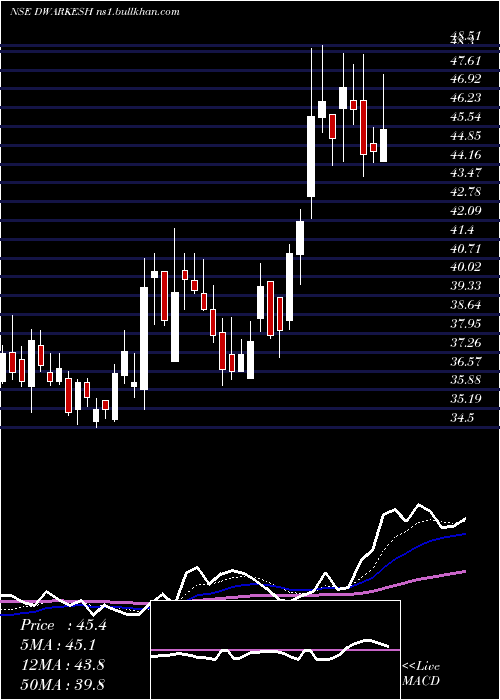This screenshot has height=700, width=500.
Task: Select the 50MA : 39.8 readout
Action: (x=62, y=684)
